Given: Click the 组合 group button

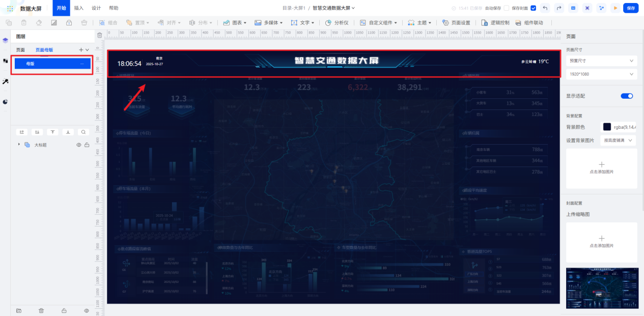Looking at the screenshot, I should 108,23.
